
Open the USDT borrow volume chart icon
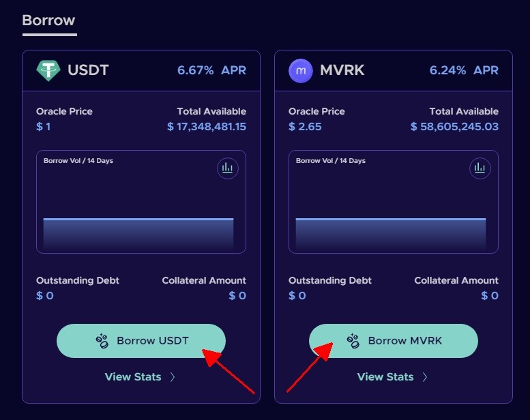coord(227,168)
